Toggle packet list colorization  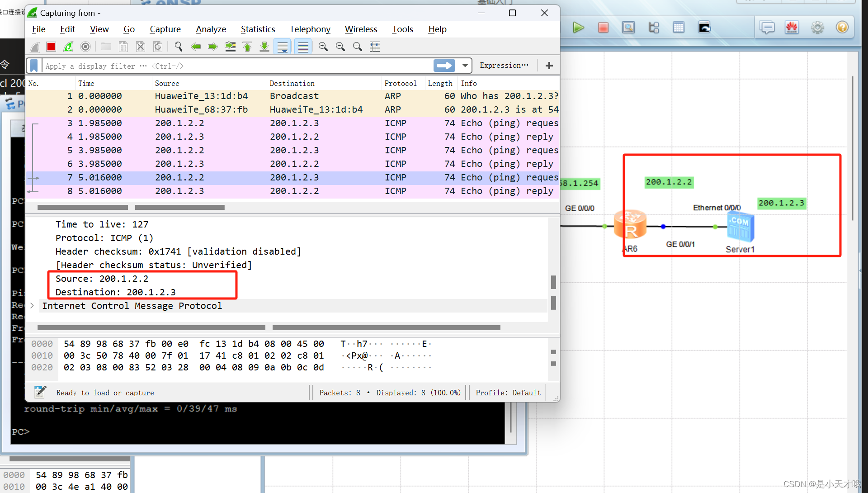(x=303, y=47)
